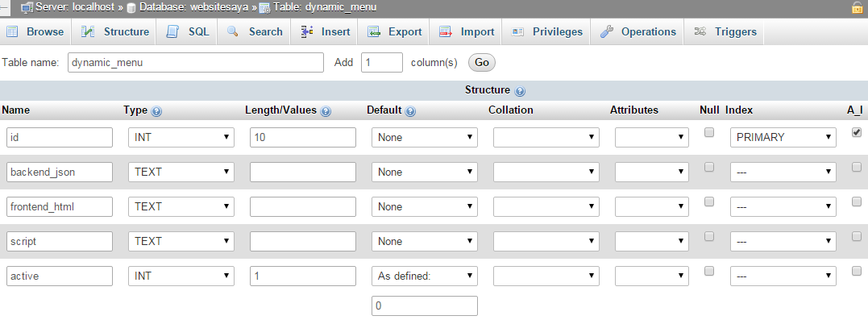
Task: Click the Add columns number field
Action: coord(382,63)
